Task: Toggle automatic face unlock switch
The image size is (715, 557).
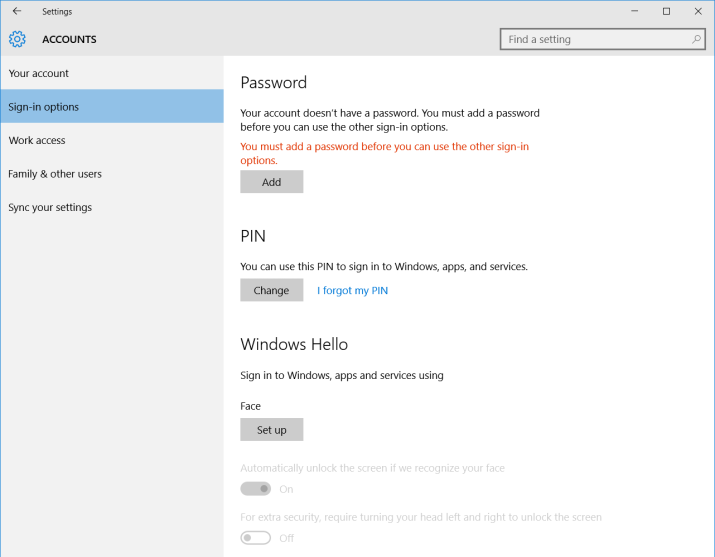Action: [x=256, y=489]
